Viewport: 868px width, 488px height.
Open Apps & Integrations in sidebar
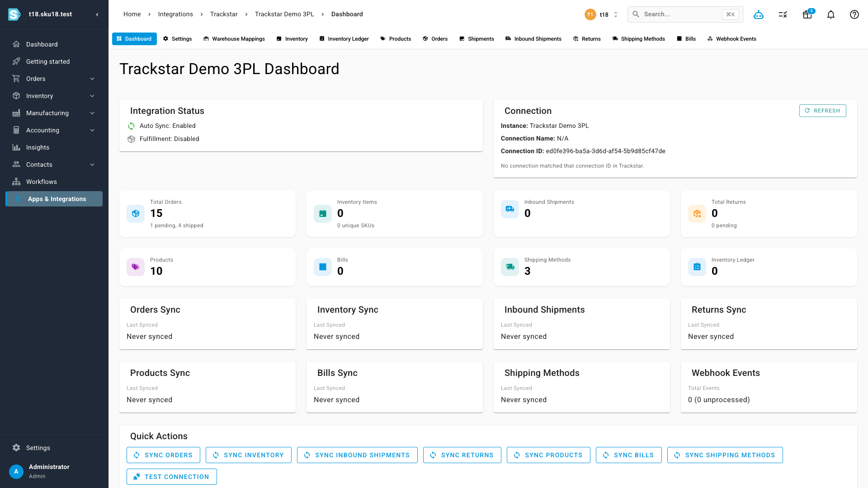click(x=54, y=199)
